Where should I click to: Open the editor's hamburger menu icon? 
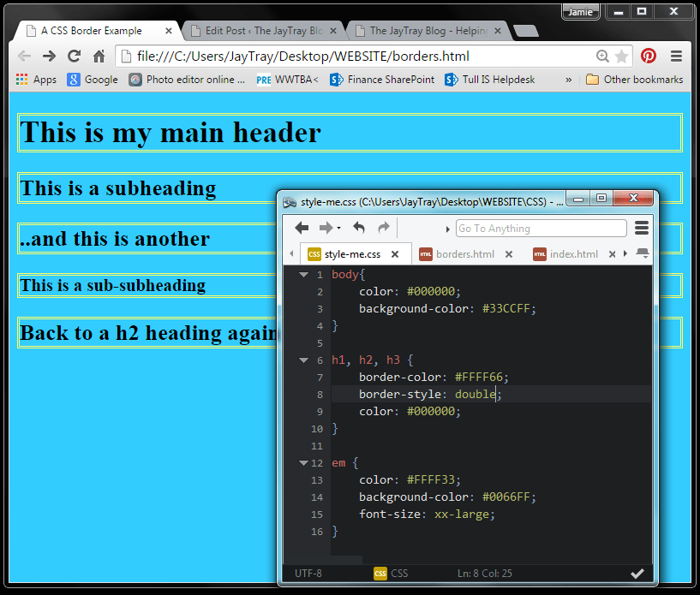pos(641,228)
